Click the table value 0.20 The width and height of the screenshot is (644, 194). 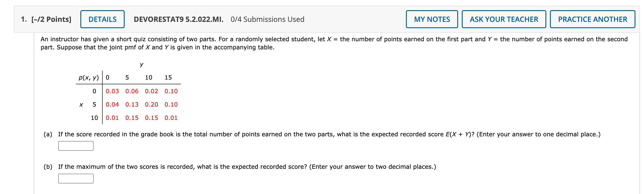151,104
